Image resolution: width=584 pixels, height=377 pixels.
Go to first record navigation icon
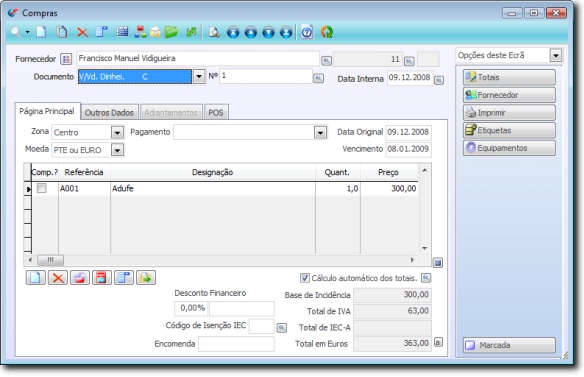point(233,32)
